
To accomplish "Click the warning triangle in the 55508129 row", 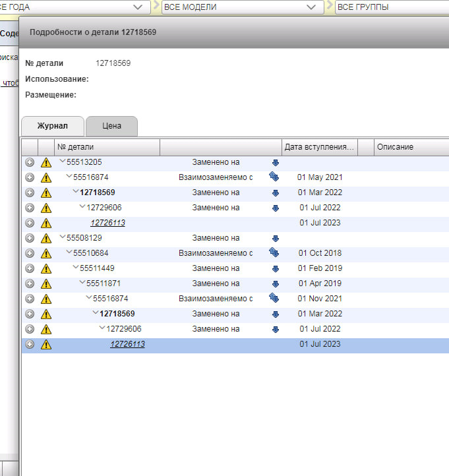I will coord(45,238).
